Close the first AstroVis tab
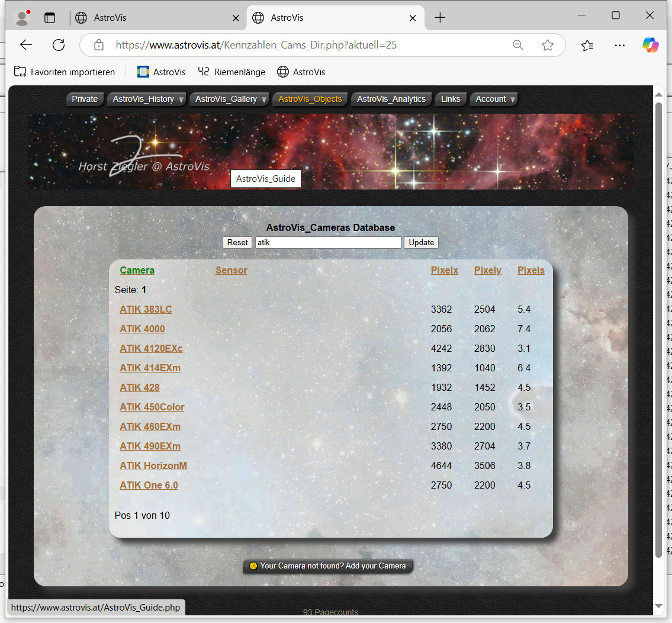Viewport: 672px width, 623px height. point(236,18)
